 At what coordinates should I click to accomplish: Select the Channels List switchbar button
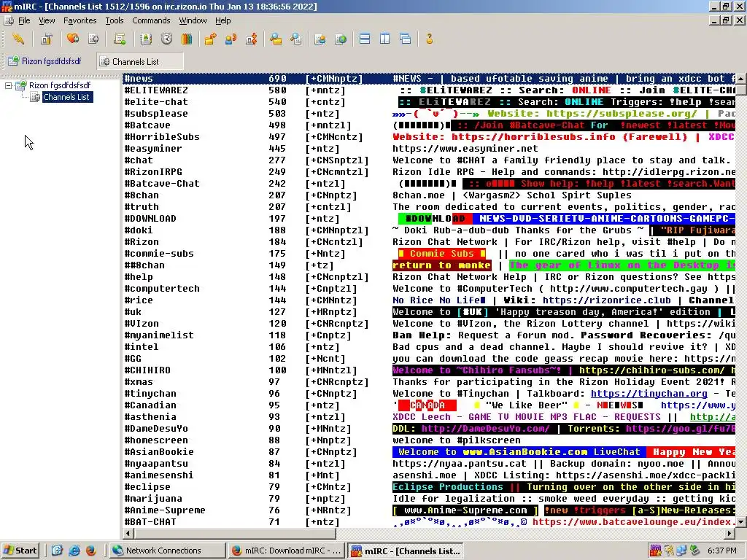pyautogui.click(x=140, y=61)
